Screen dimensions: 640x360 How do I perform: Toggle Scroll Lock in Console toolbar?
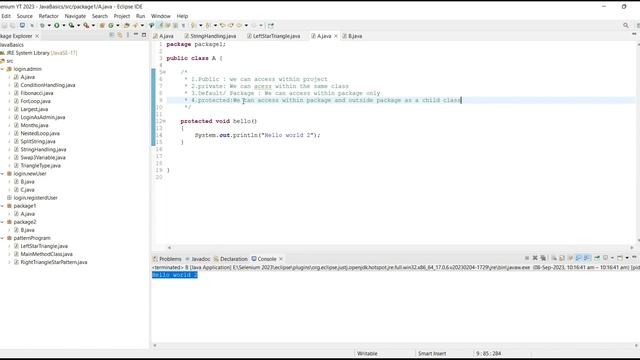point(562,258)
